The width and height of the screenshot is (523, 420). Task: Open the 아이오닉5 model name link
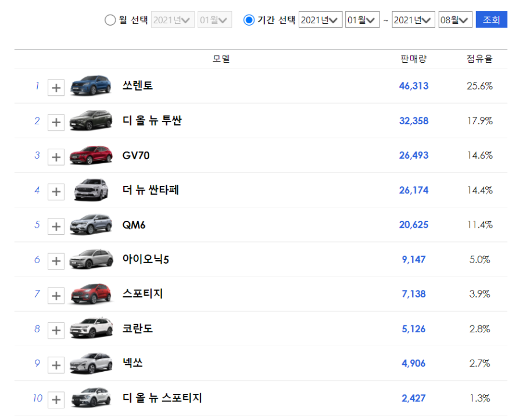146,259
